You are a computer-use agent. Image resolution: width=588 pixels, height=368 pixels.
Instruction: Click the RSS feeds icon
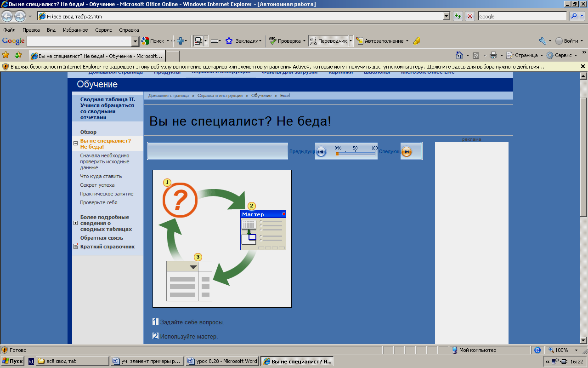[x=476, y=55]
